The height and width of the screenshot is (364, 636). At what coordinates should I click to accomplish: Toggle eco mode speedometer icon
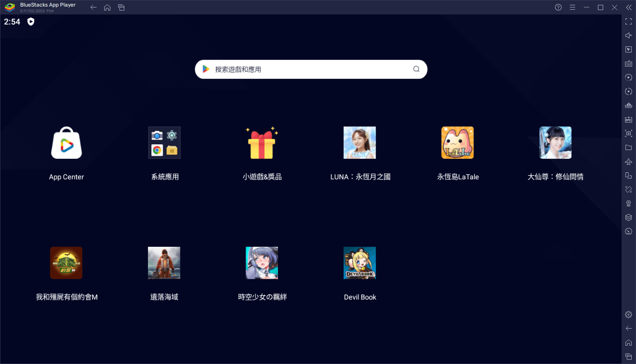tap(629, 231)
